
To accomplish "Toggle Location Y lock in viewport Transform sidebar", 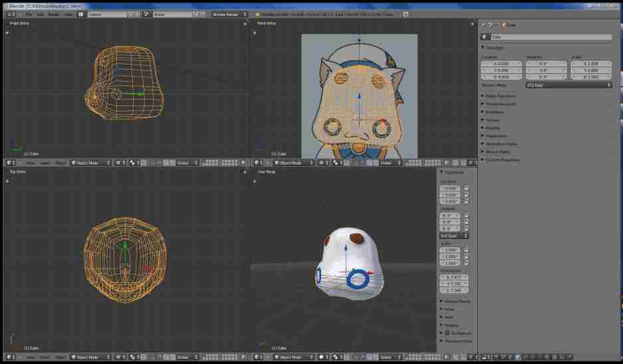I will [466, 195].
